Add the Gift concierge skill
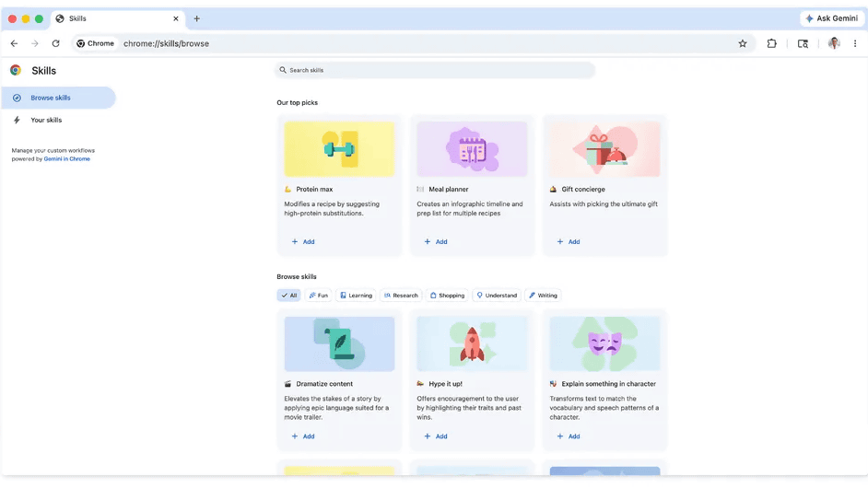This screenshot has height=488, width=868. [569, 242]
